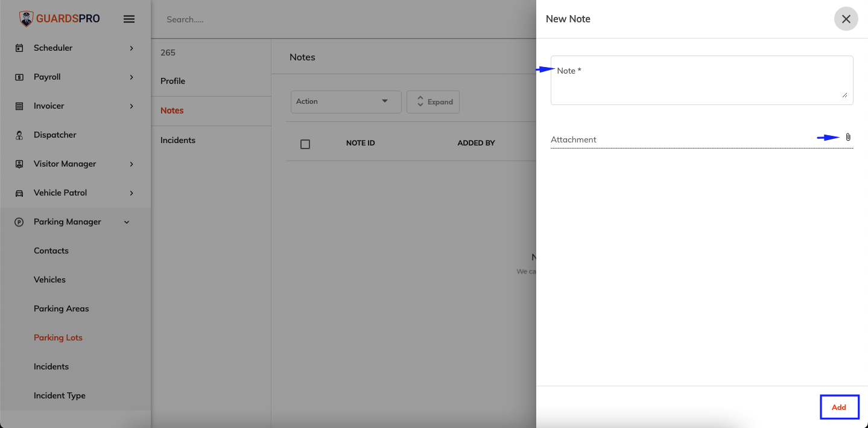868x428 pixels.
Task: Open the Action dropdown
Action: coord(346,101)
